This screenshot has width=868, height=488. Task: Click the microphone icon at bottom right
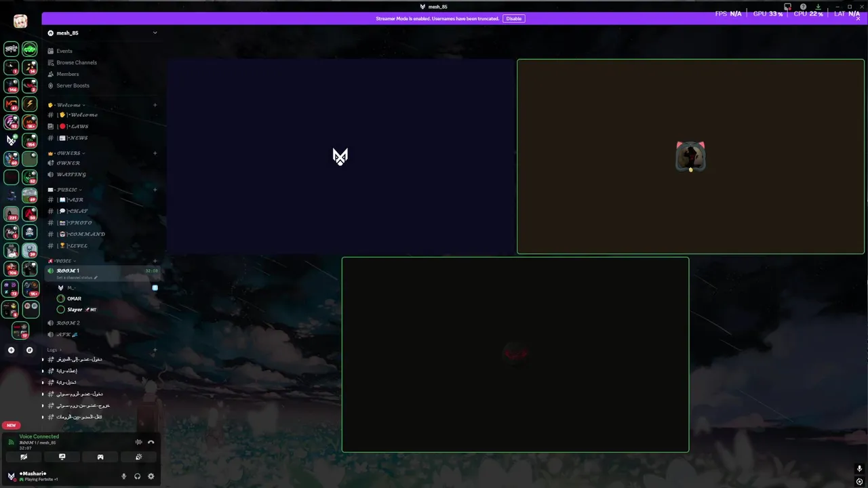(x=859, y=469)
